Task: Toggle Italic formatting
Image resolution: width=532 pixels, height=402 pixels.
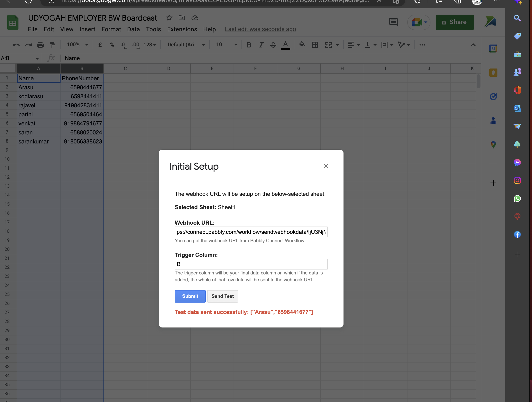Action: click(261, 45)
